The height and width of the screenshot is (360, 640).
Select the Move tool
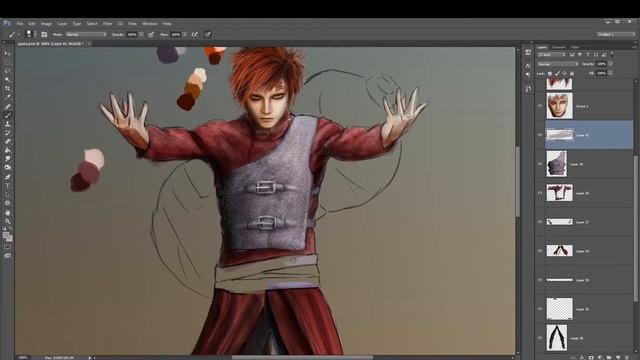click(x=7, y=53)
